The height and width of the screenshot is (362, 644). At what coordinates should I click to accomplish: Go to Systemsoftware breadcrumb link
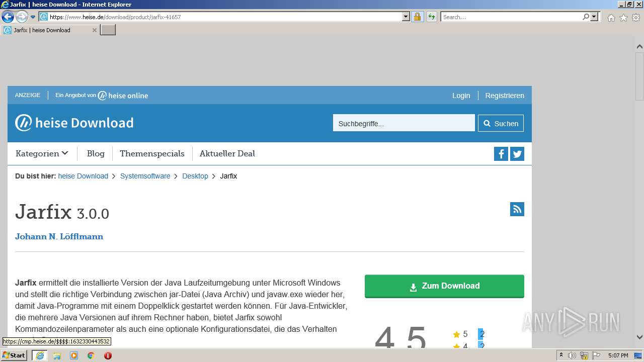coord(145,176)
